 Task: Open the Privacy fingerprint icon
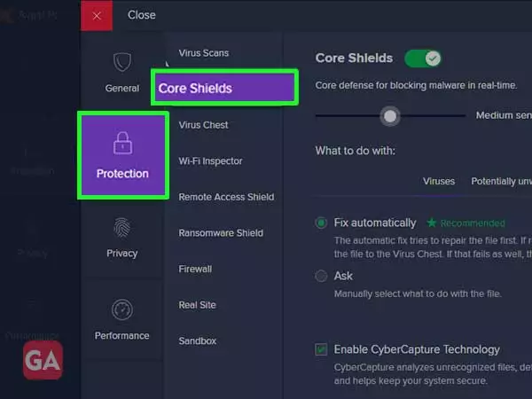122,227
